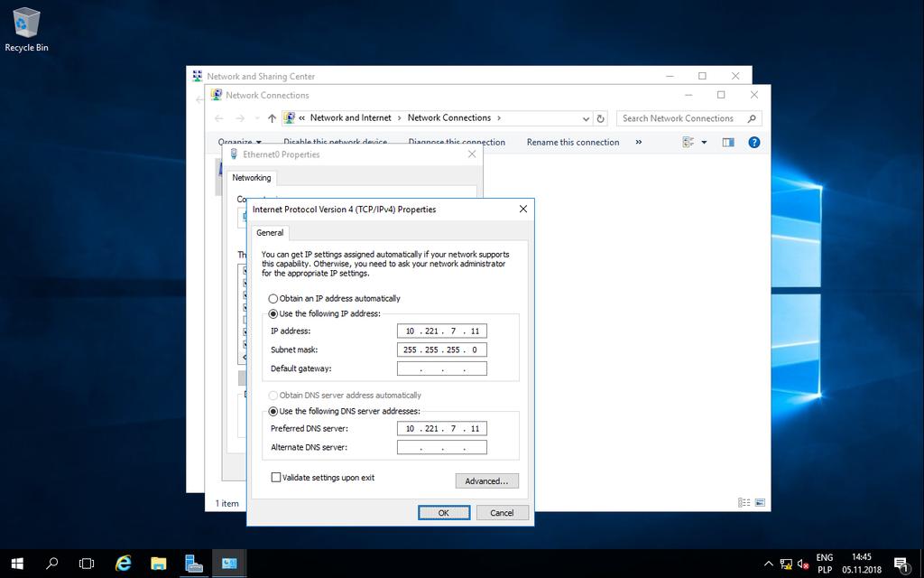Click the muted volume tray icon

(x=802, y=564)
